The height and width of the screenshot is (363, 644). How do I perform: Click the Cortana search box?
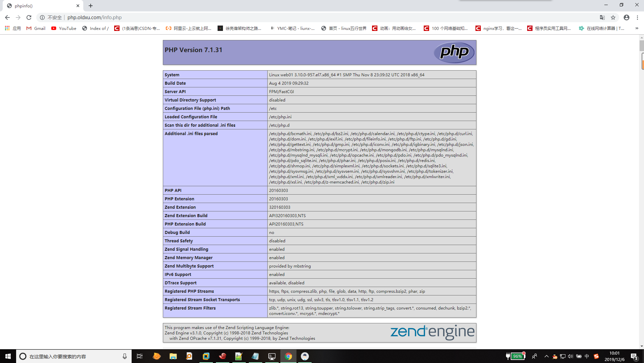[x=74, y=356]
